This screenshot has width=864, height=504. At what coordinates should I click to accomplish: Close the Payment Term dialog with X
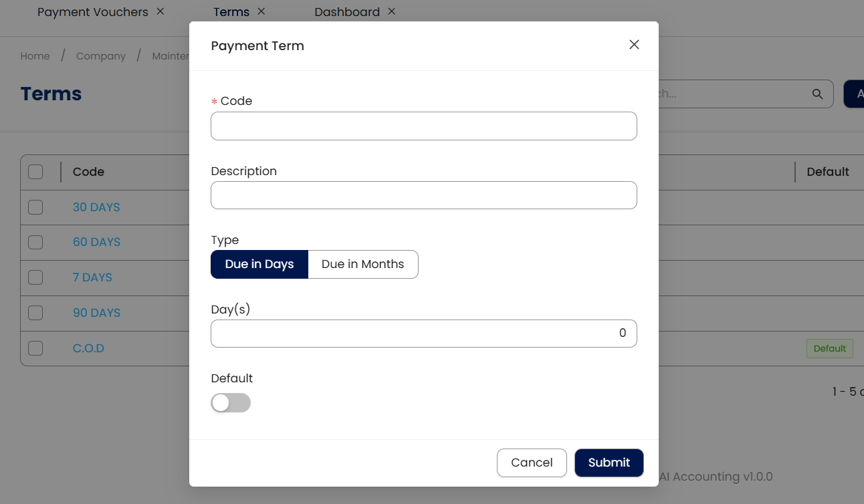click(634, 45)
